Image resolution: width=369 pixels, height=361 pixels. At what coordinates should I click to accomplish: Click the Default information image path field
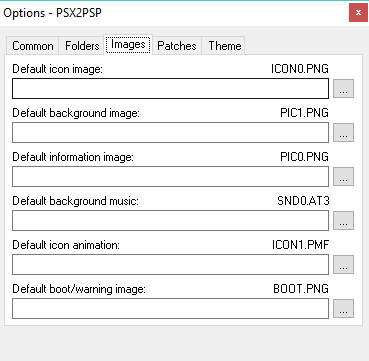pos(170,176)
